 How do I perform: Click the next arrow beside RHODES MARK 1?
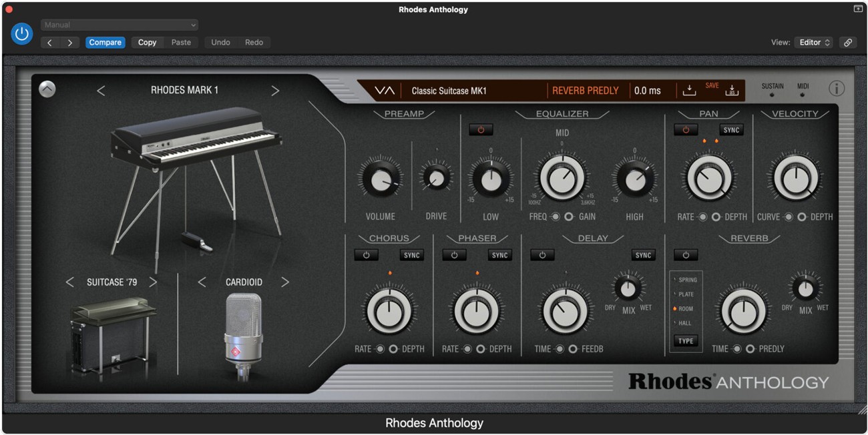[x=275, y=89]
